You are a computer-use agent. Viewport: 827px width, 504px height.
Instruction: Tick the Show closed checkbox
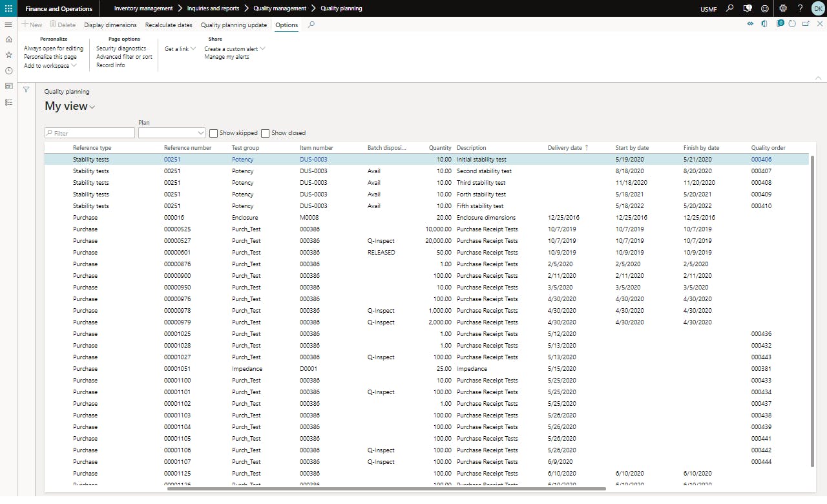point(266,133)
